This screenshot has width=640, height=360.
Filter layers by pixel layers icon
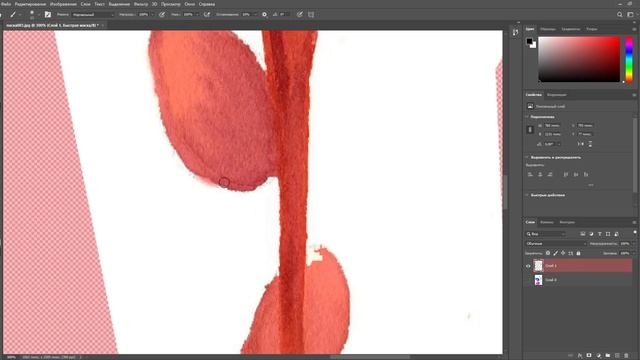[x=583, y=234]
